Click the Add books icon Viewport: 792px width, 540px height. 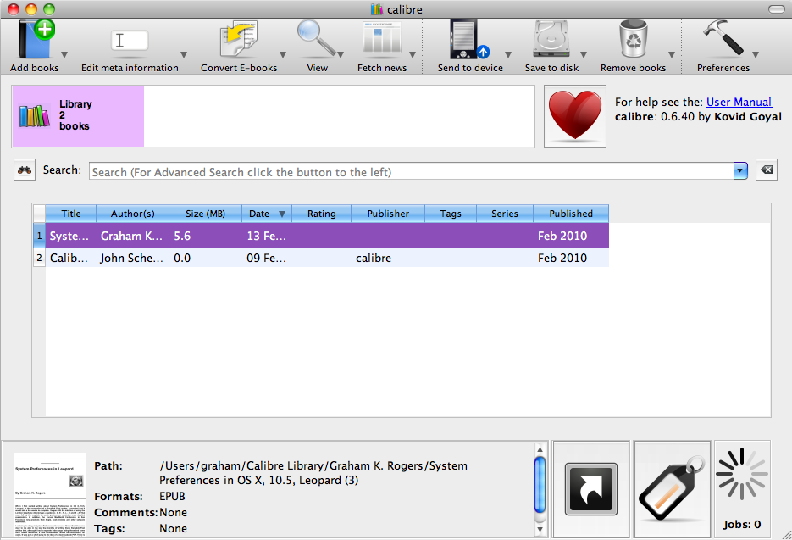coord(36,39)
